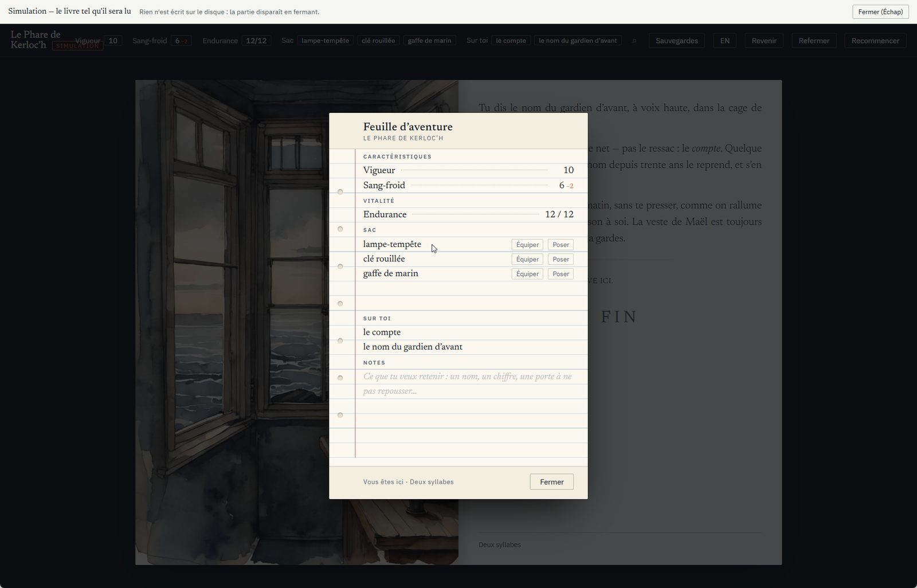The height and width of the screenshot is (588, 917).
Task: Drop the clé rouillée with Poser
Action: [561, 259]
